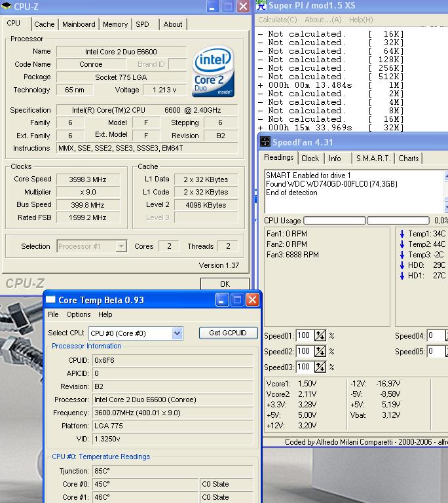Image resolution: width=448 pixels, height=503 pixels.
Task: Click the Frequency field 3600.07MHz in Core Temp
Action: coord(173,413)
